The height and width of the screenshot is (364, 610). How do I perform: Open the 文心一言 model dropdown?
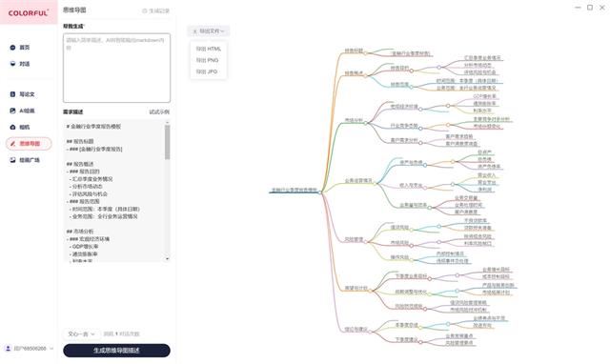pos(81,334)
